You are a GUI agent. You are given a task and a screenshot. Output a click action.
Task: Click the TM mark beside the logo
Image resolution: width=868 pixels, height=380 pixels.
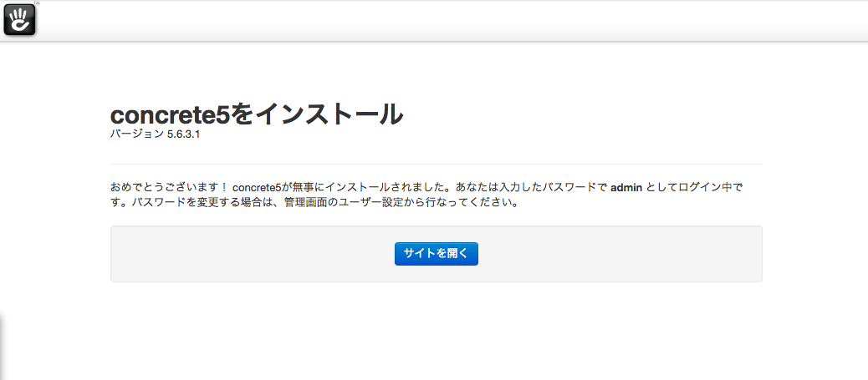(37, 3)
